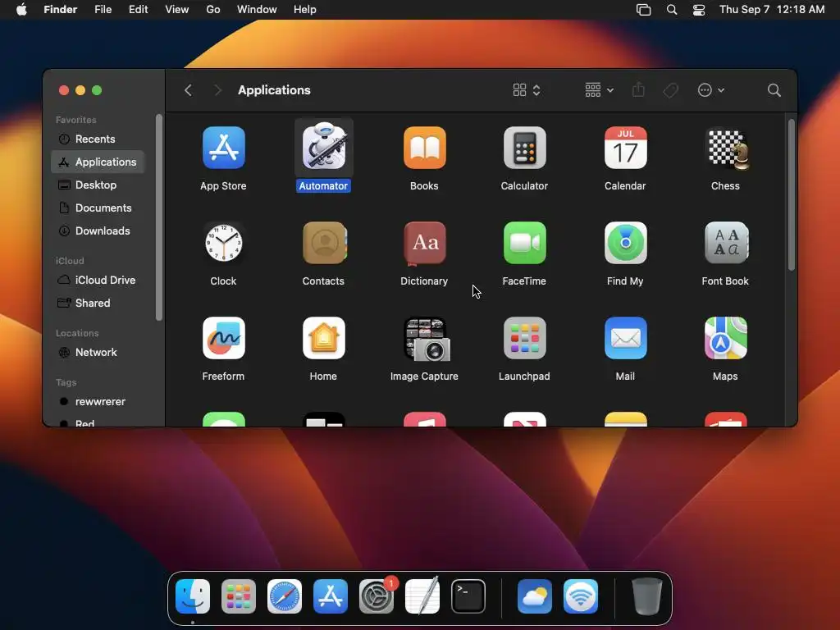Screen dimensions: 840x630
Task: Select the Font Book app icon
Action: [x=726, y=243]
